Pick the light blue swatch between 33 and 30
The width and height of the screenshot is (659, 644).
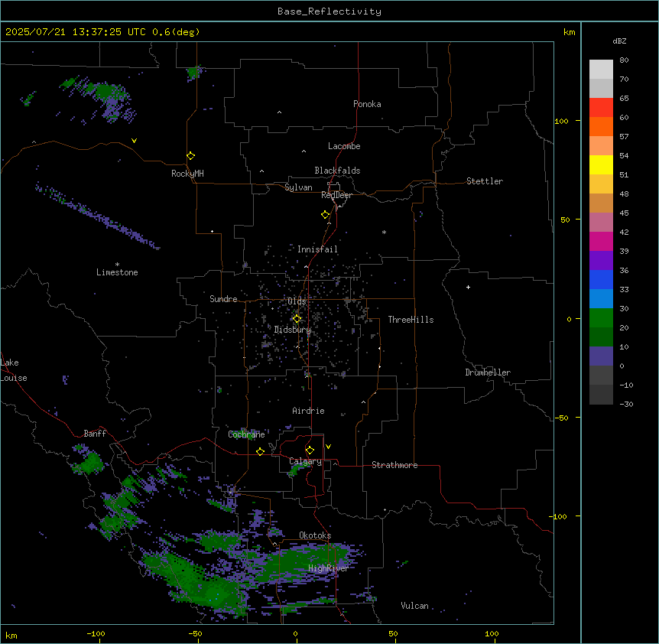pyautogui.click(x=601, y=299)
